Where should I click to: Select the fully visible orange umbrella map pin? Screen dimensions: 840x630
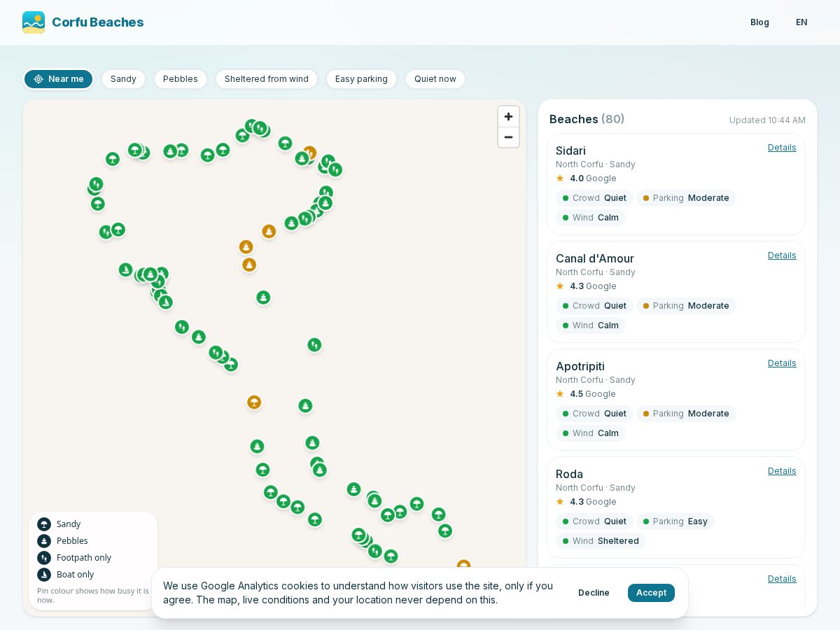(254, 402)
